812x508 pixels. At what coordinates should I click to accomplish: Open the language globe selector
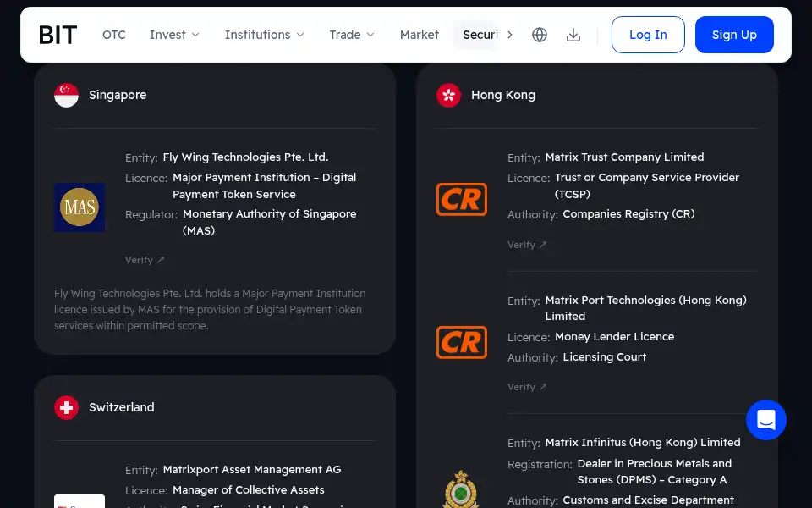(x=540, y=35)
